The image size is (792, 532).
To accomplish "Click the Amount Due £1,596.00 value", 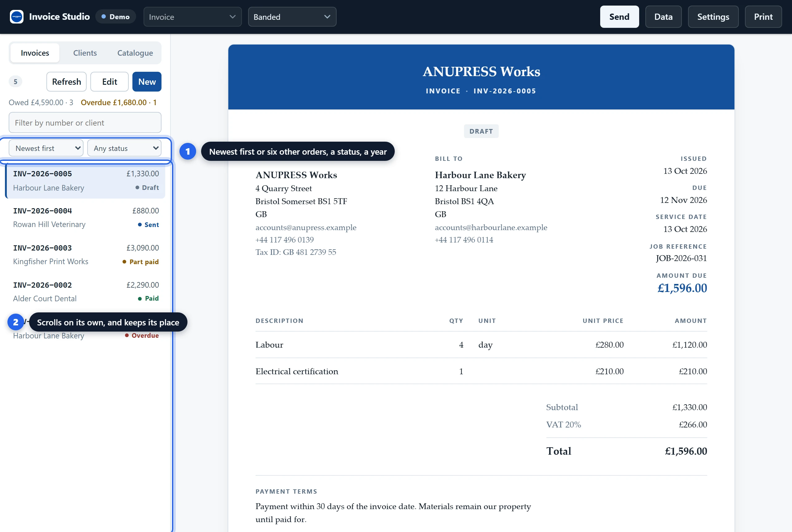I will click(x=682, y=288).
